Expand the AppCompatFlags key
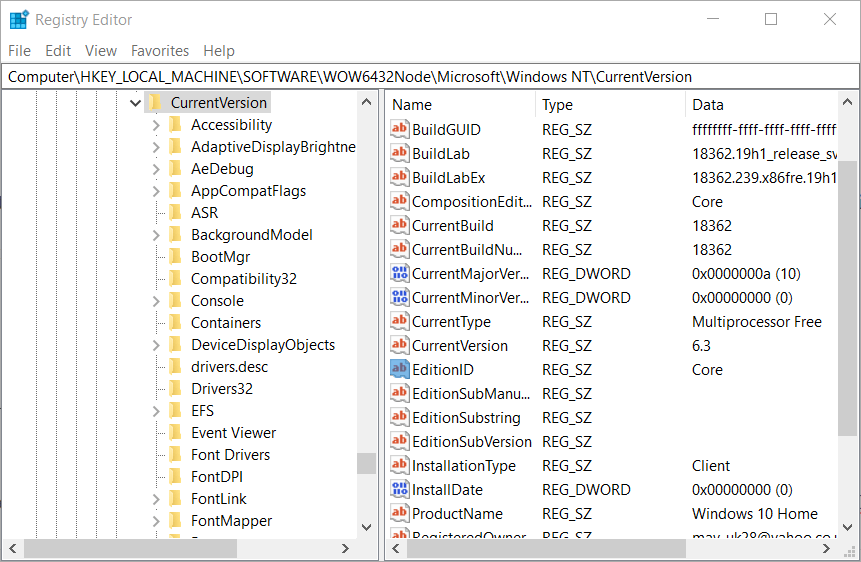Screen dimensions: 861x562 pyautogui.click(x=156, y=191)
